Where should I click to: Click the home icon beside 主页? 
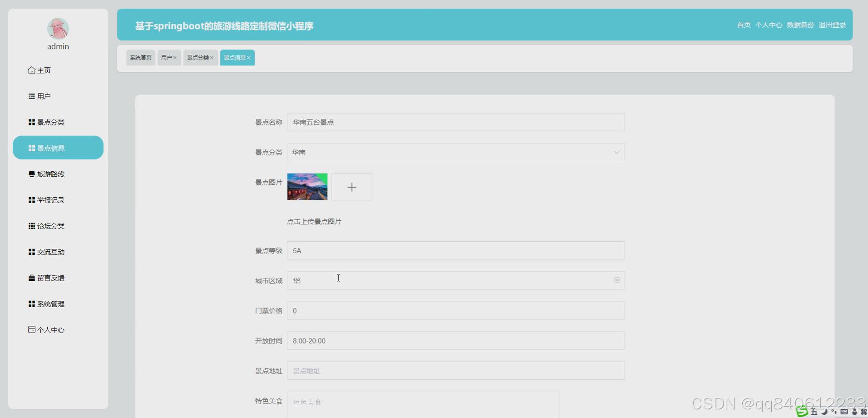(32, 70)
